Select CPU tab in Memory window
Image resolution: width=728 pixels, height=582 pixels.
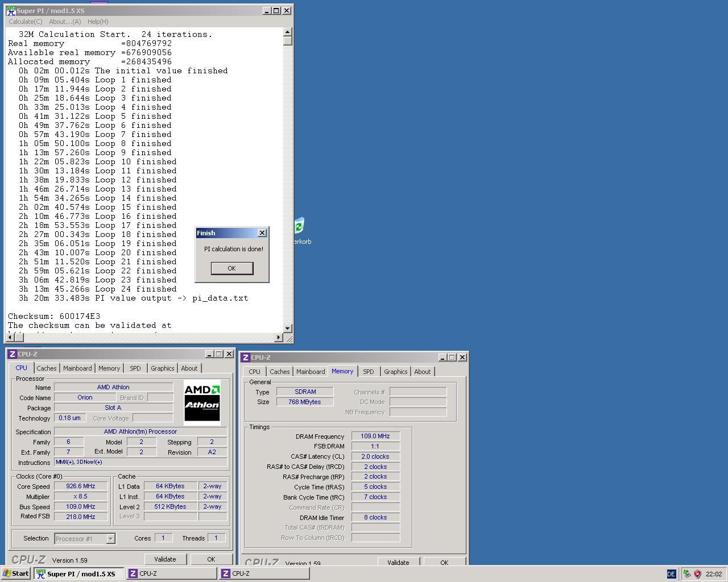coord(255,372)
